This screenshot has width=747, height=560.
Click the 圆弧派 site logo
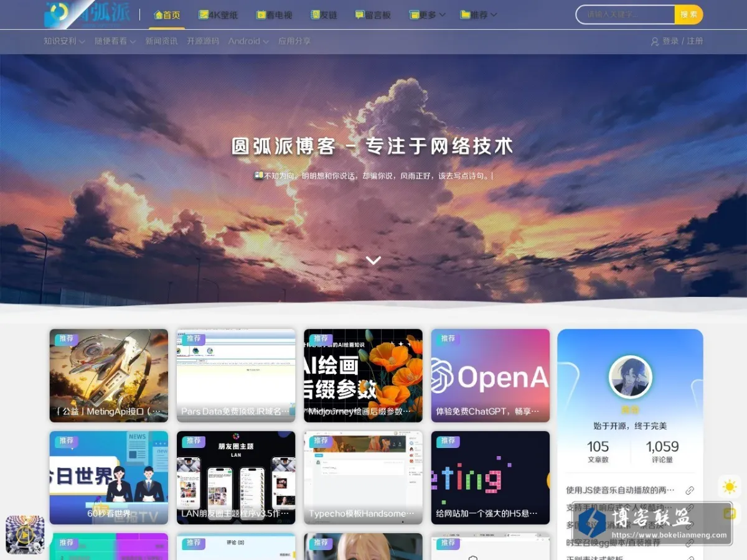coord(87,14)
